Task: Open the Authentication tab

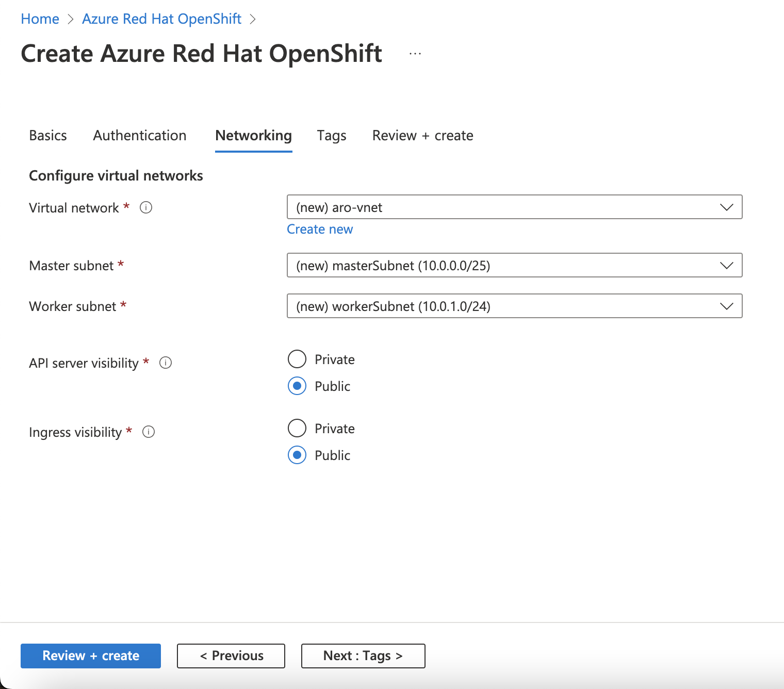Action: click(139, 136)
